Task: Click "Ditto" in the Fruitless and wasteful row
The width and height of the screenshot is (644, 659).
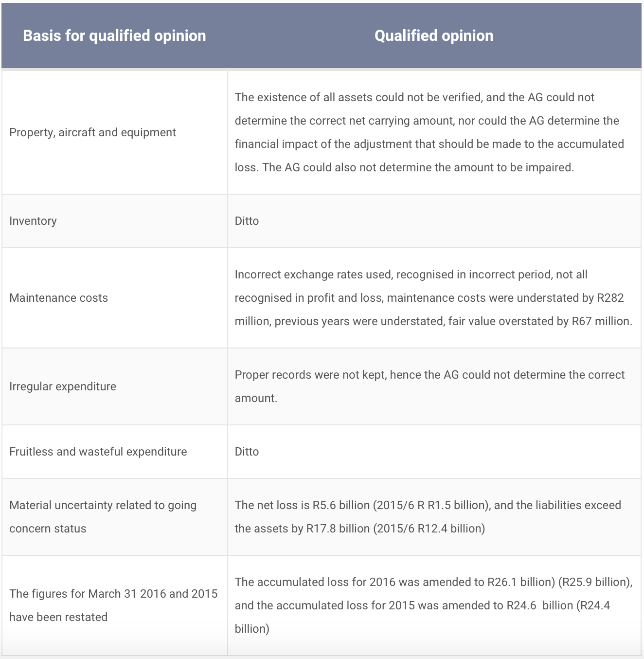Action: (247, 452)
